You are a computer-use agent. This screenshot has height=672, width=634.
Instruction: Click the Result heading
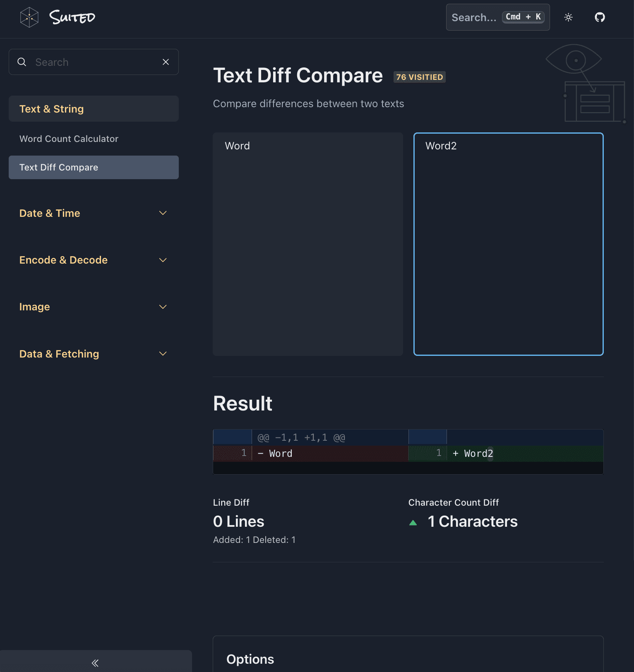(243, 403)
